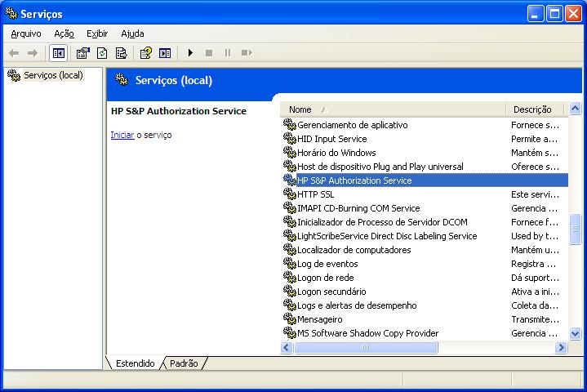Click the Mensageiro service gear icon

coord(289,319)
